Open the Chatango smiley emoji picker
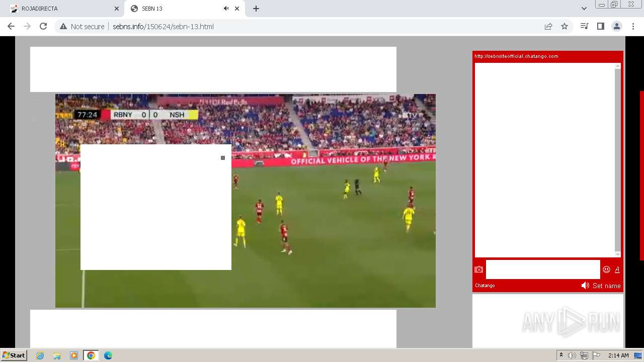 click(606, 269)
